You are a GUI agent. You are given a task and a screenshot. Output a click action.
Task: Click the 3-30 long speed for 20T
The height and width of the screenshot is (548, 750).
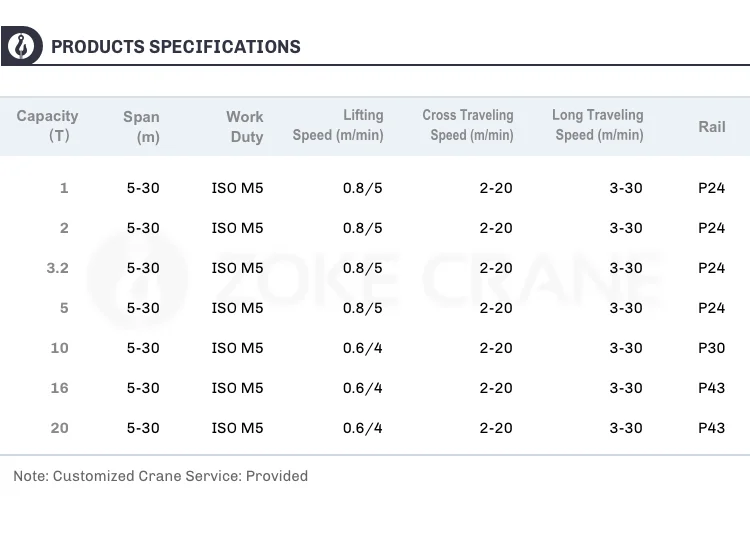(x=626, y=428)
